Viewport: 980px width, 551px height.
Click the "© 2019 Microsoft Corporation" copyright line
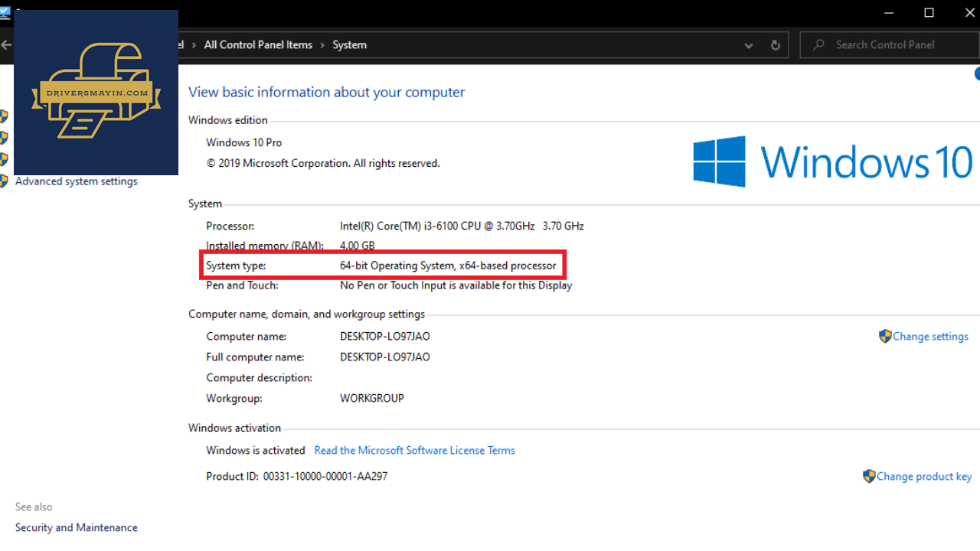click(323, 163)
